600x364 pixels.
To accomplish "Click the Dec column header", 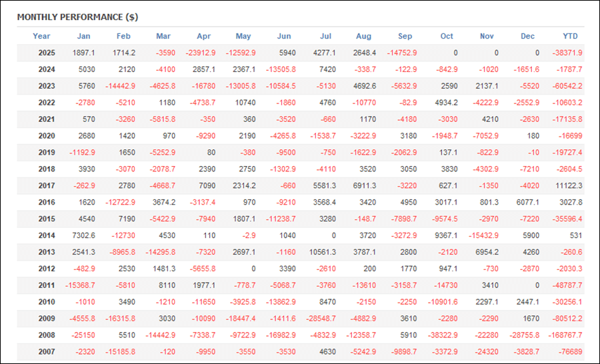I will [x=527, y=36].
